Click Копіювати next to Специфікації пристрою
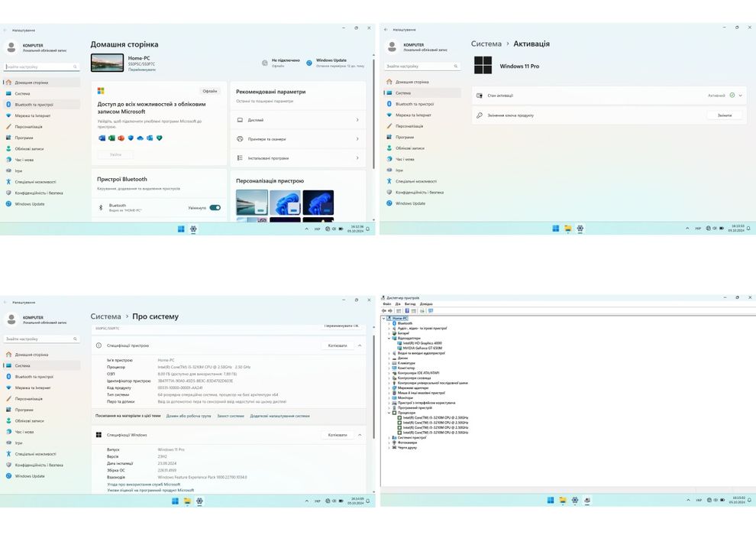Viewport: 756px width, 535px height. [x=338, y=345]
